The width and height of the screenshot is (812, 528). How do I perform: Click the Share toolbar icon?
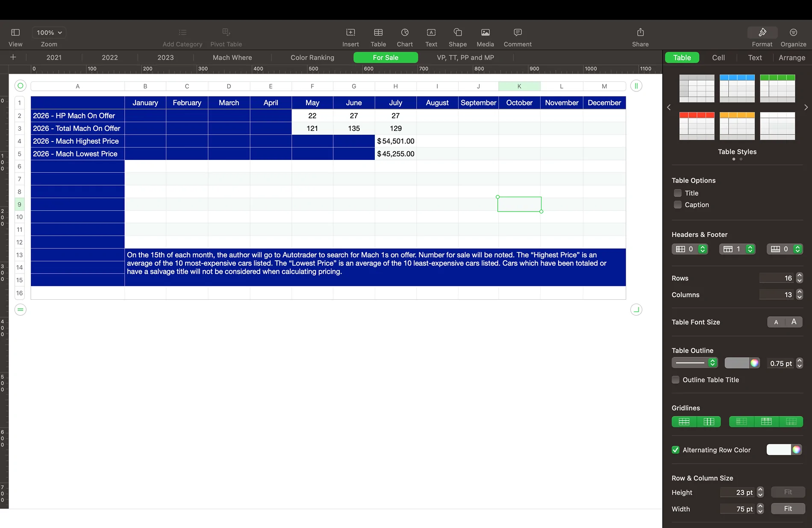pyautogui.click(x=640, y=32)
